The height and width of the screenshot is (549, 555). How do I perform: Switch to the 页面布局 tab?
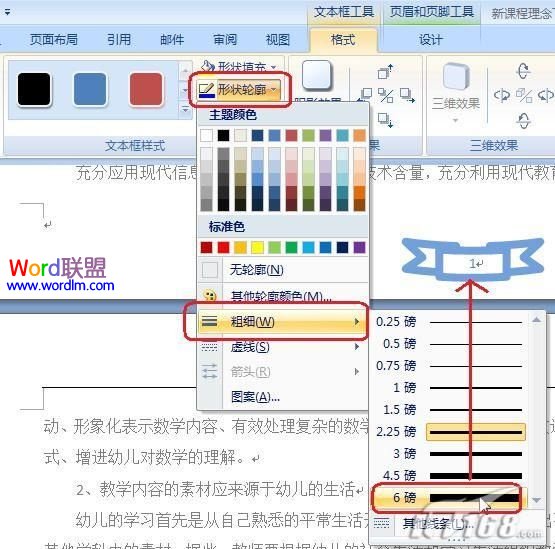pos(54,39)
